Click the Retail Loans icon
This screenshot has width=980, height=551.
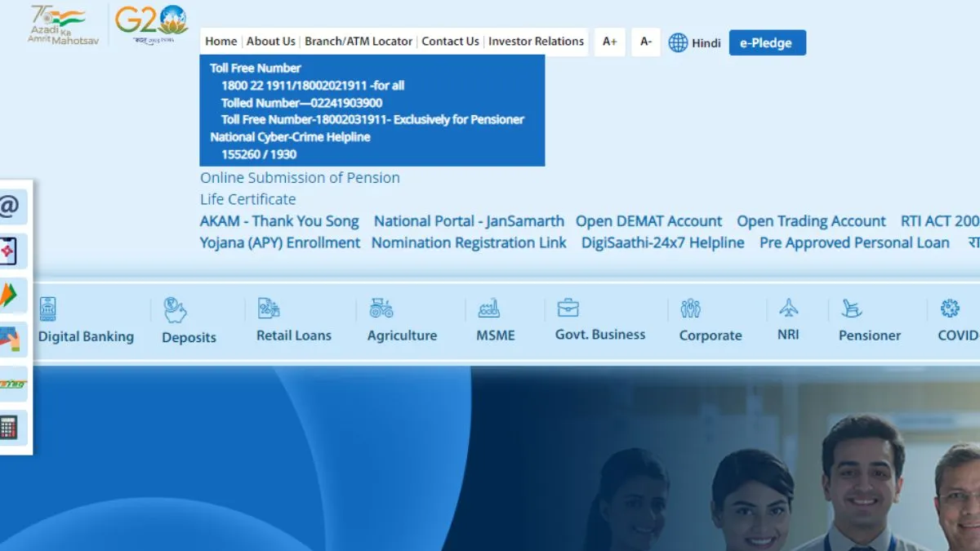coord(269,308)
